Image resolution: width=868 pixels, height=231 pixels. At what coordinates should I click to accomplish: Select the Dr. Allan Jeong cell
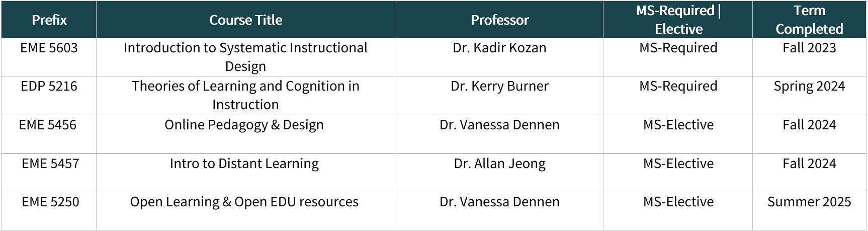click(499, 164)
